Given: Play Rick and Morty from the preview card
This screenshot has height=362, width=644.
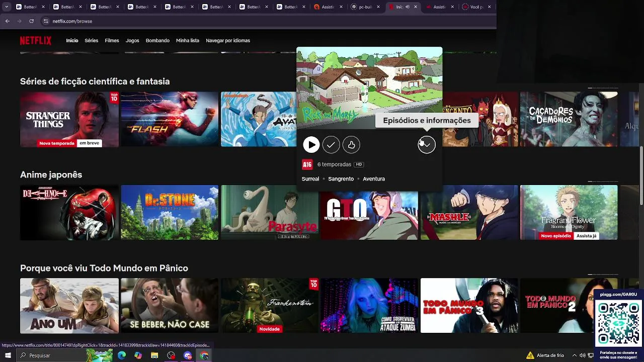Looking at the screenshot, I should (x=311, y=145).
